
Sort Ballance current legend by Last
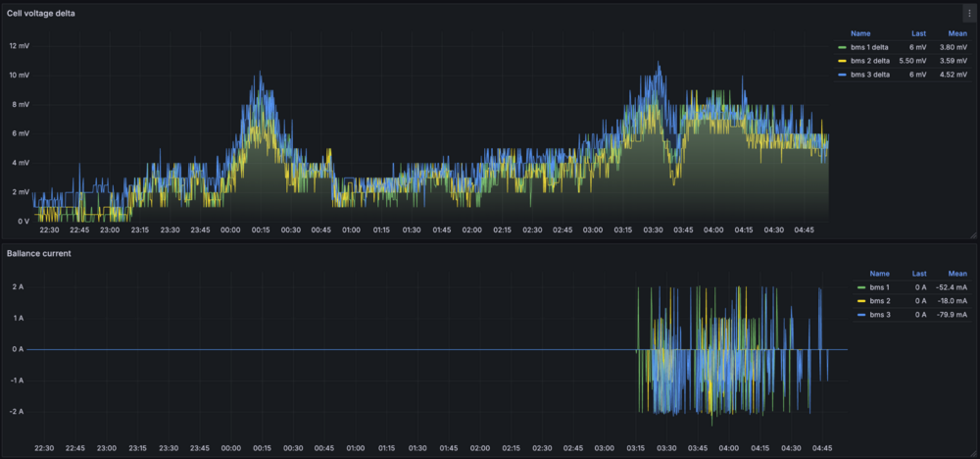(919, 274)
